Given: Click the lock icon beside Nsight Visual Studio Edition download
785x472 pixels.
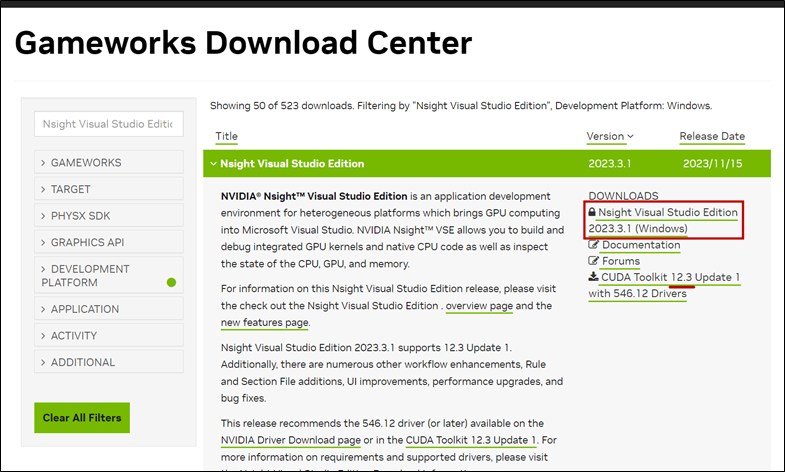Looking at the screenshot, I should tap(592, 212).
